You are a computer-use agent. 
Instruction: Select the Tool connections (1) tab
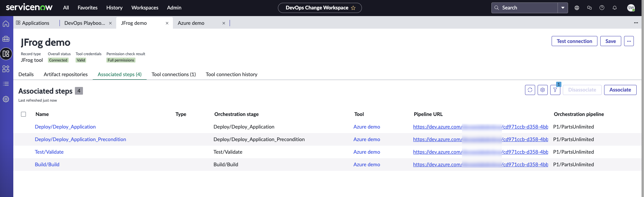[x=174, y=74]
